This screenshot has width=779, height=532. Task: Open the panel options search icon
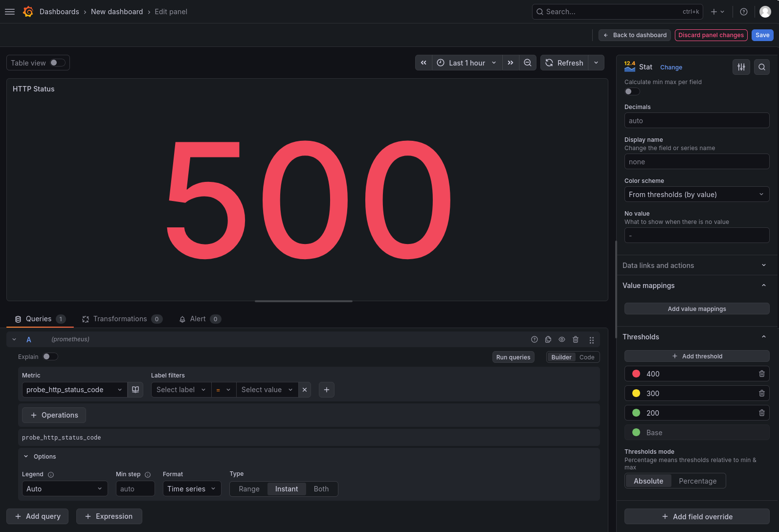click(x=762, y=67)
